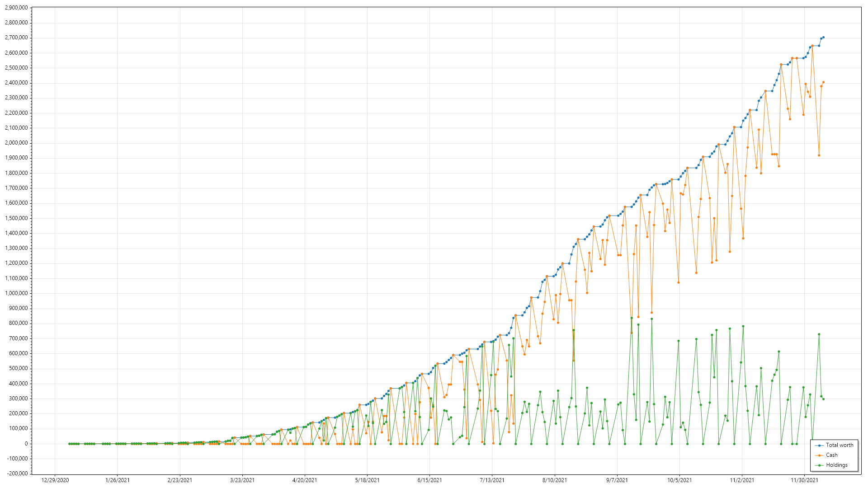Click the last orange Cash data point
The height and width of the screenshot is (488, 868).
pyautogui.click(x=823, y=82)
